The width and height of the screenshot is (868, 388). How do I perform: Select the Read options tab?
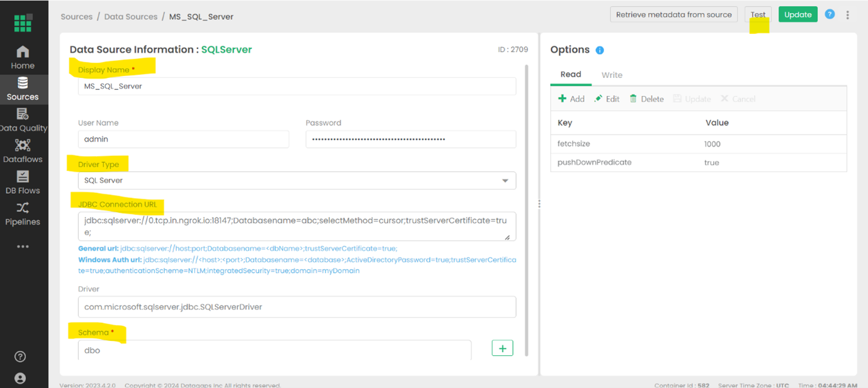tap(570, 74)
